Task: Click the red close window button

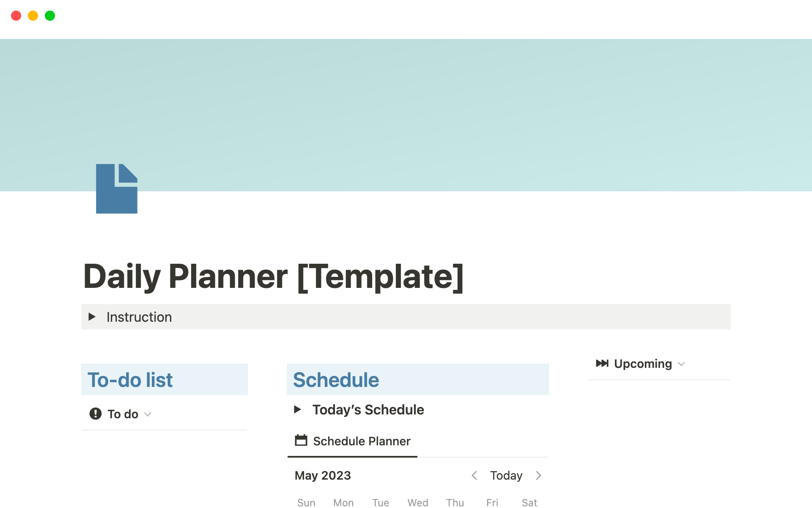Action: (16, 16)
